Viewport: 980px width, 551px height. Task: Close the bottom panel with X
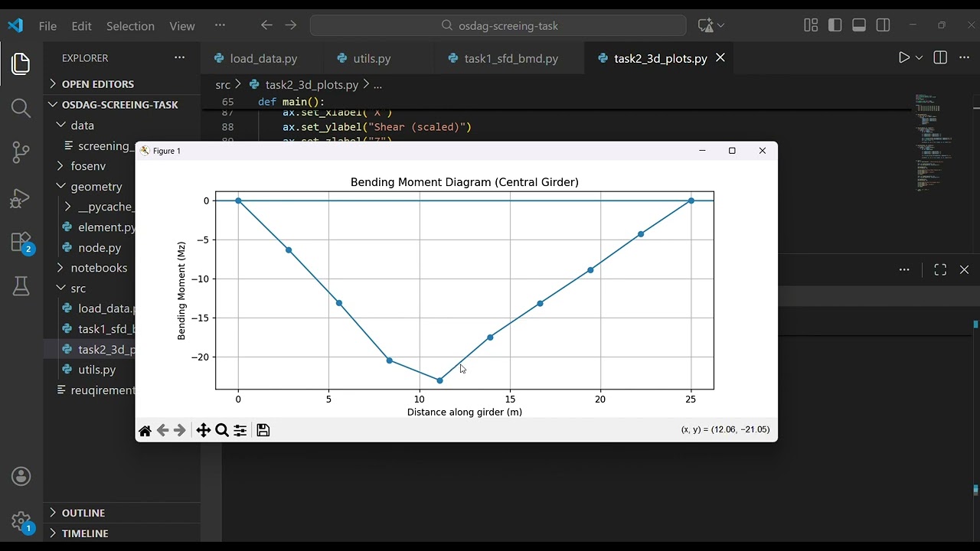pos(964,269)
